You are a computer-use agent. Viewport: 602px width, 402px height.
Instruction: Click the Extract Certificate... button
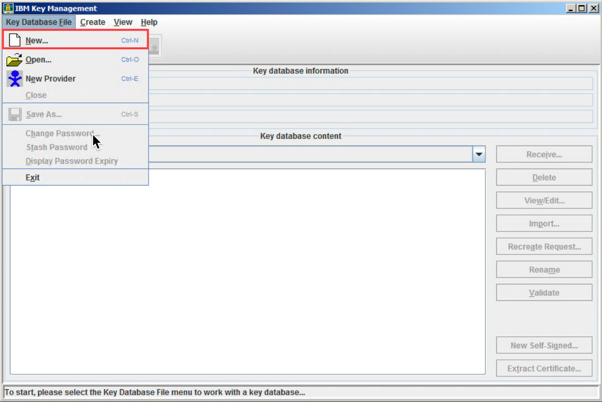pos(544,368)
